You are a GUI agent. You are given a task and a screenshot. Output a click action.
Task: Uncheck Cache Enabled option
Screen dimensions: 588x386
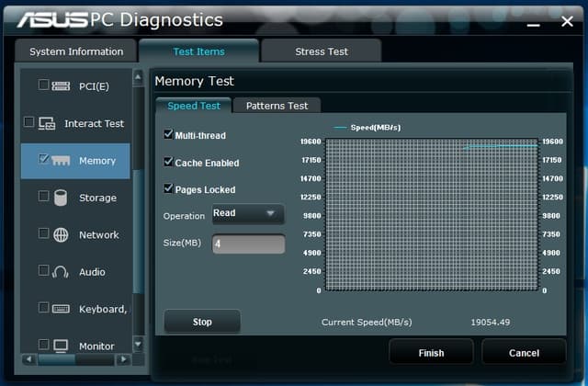(168, 162)
